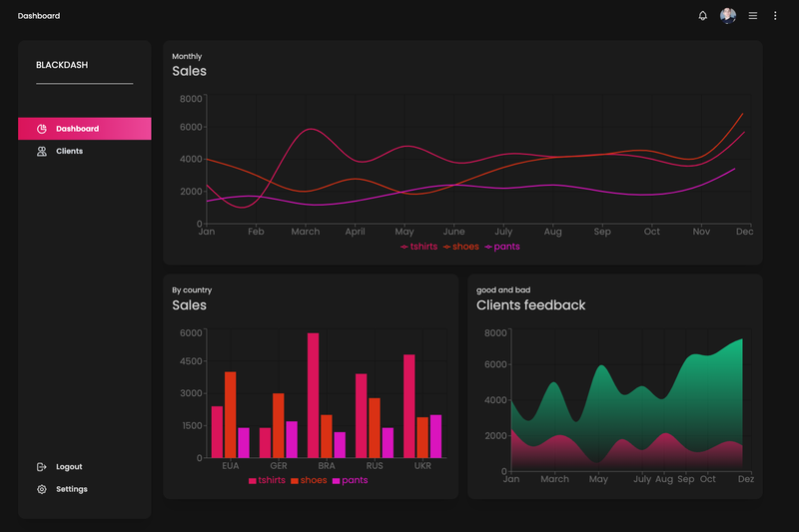Click the BLACKDASH brand title
The height and width of the screenshot is (532, 799).
(62, 65)
